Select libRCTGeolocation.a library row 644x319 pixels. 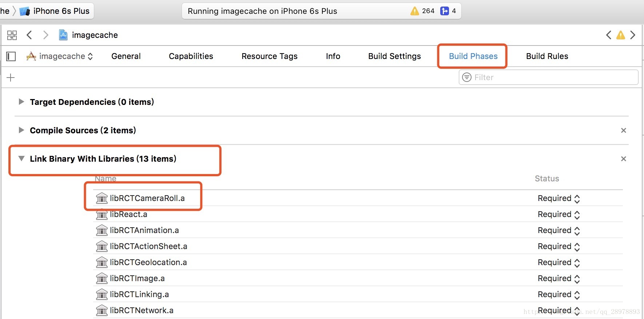(x=358, y=262)
